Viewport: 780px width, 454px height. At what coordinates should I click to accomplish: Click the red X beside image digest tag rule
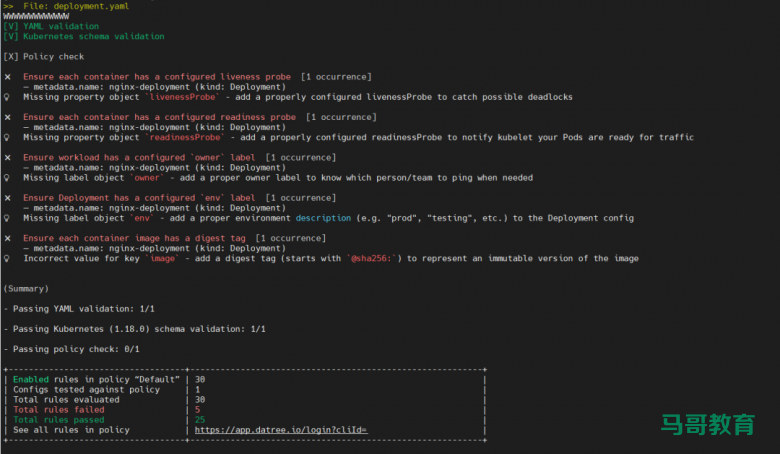tap(8, 238)
